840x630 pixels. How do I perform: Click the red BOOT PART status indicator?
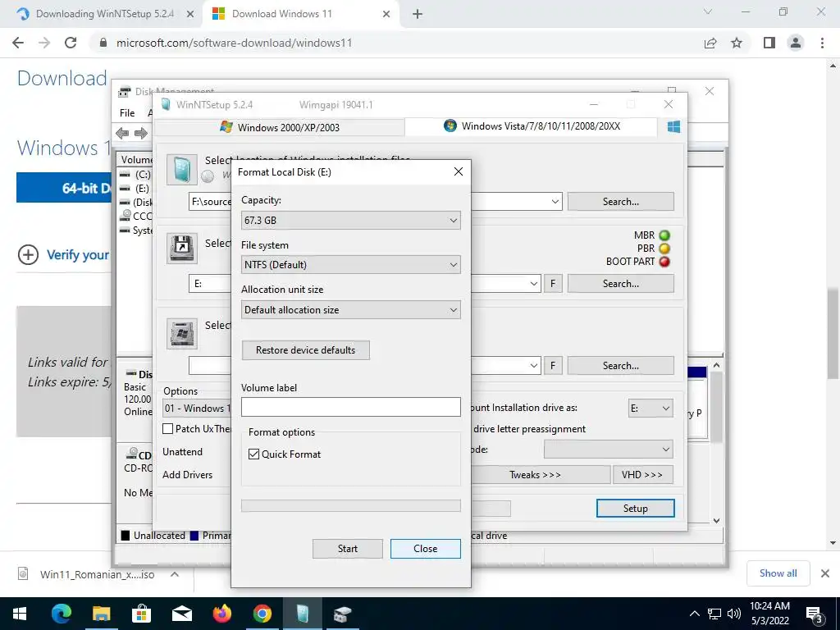point(664,262)
